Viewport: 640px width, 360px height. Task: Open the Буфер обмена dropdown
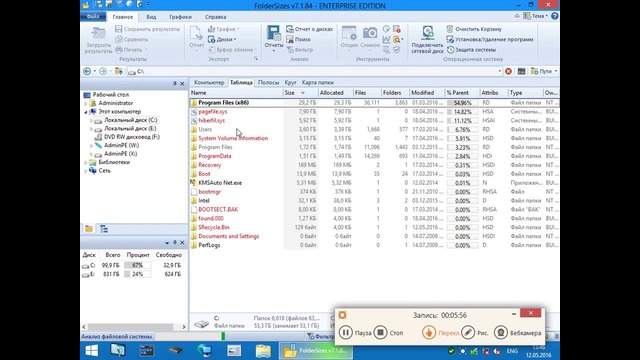[232, 49]
